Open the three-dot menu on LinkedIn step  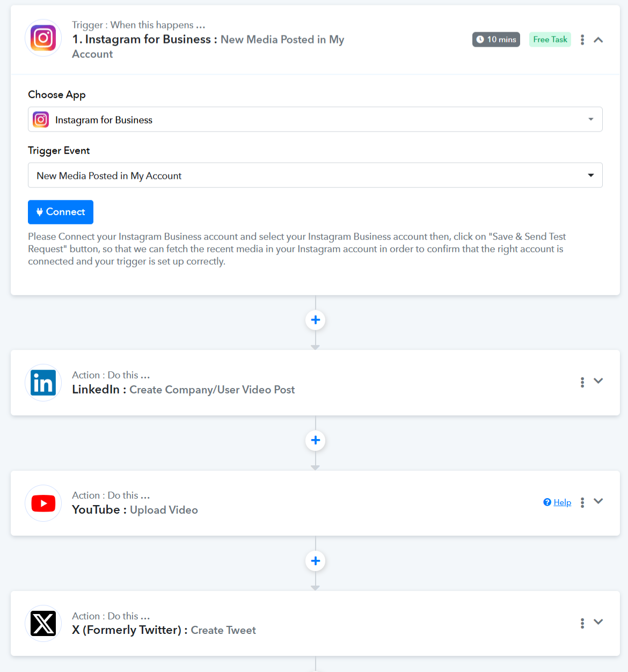click(582, 382)
